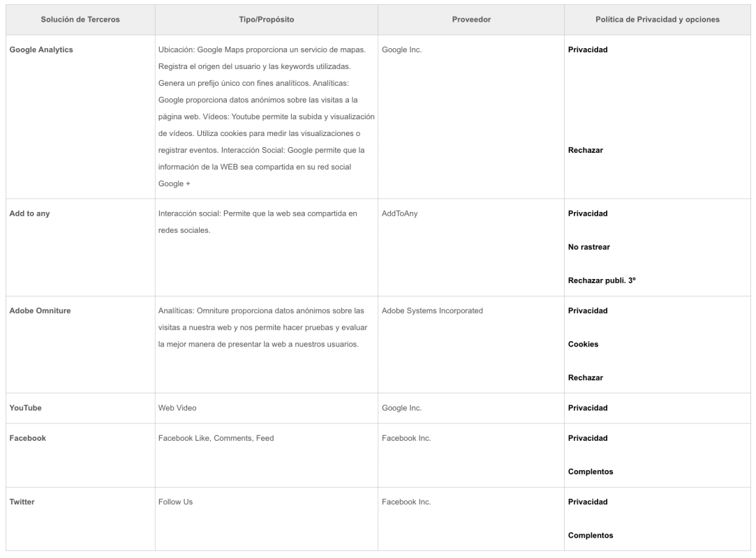
Task: Click the Google Analytics row title
Action: tap(41, 50)
